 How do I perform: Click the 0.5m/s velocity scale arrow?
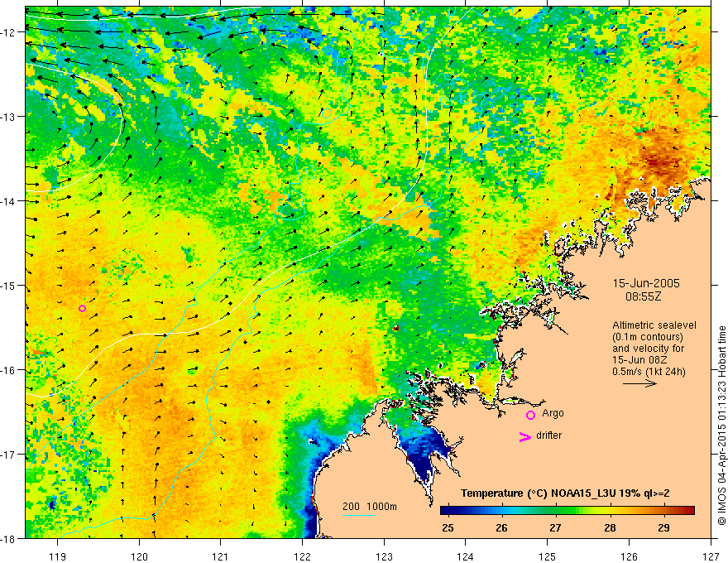point(639,383)
